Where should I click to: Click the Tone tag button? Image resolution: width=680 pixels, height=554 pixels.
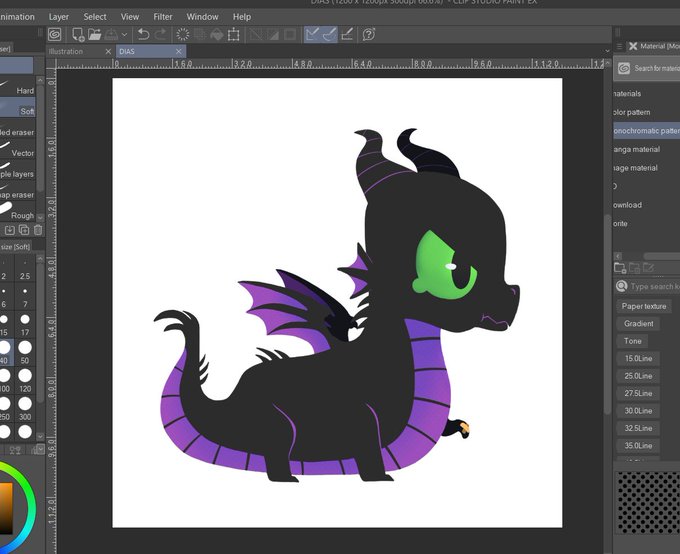coord(632,341)
